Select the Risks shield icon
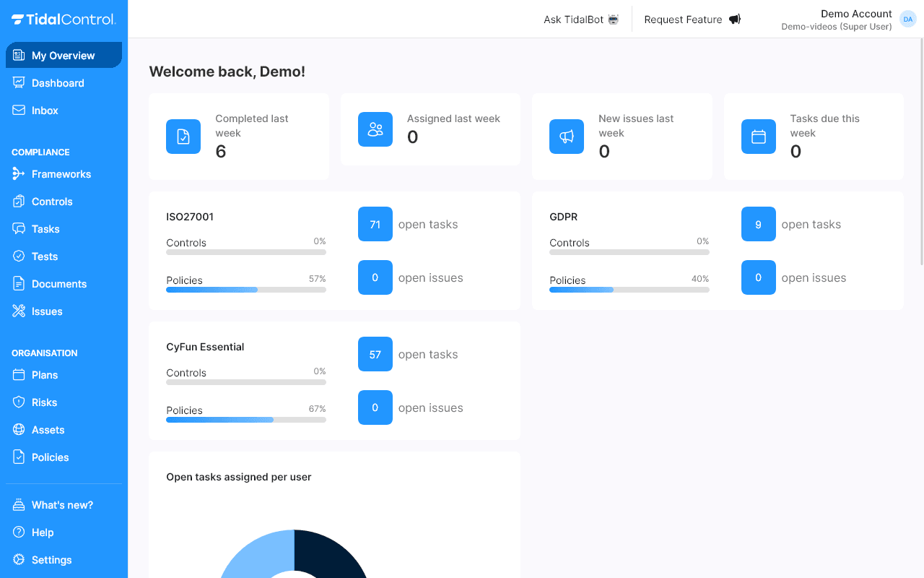 pyautogui.click(x=17, y=402)
